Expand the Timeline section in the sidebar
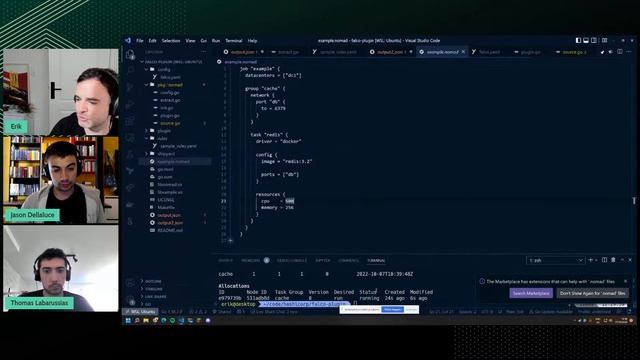This screenshot has height=360, width=640. (153, 289)
